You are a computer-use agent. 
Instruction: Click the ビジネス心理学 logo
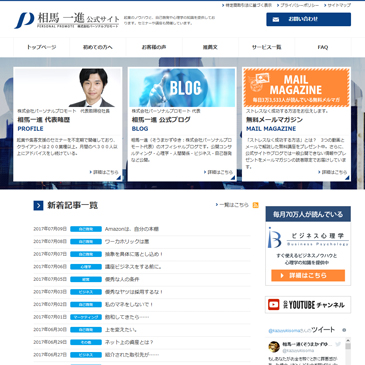[308, 237]
